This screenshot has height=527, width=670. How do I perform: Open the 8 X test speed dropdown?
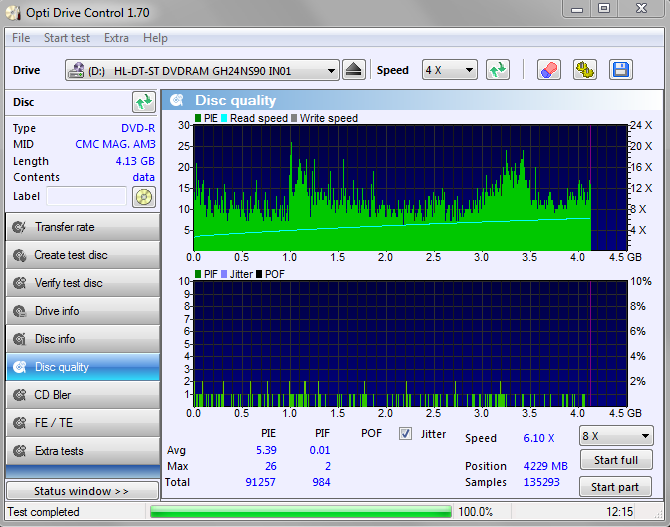click(616, 436)
